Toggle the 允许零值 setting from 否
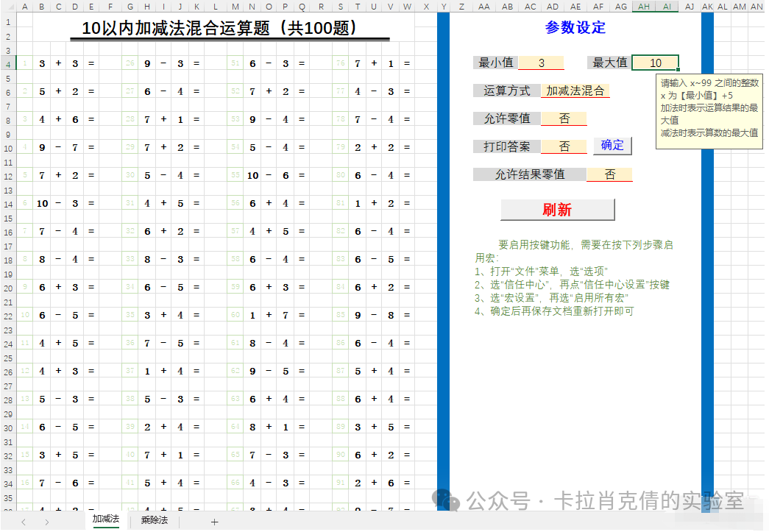Image resolution: width=769 pixels, height=532 pixels. [564, 118]
